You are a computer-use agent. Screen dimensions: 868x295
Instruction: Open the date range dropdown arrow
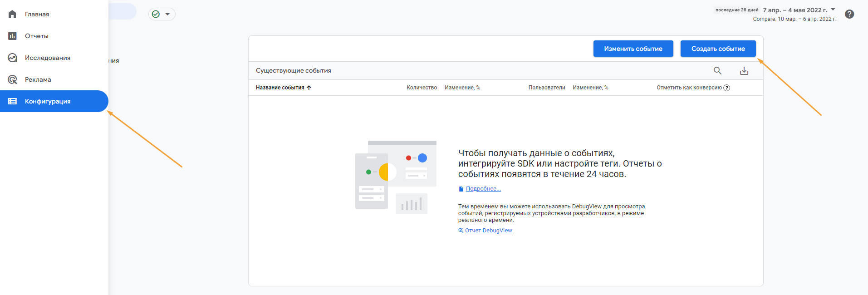[833, 10]
